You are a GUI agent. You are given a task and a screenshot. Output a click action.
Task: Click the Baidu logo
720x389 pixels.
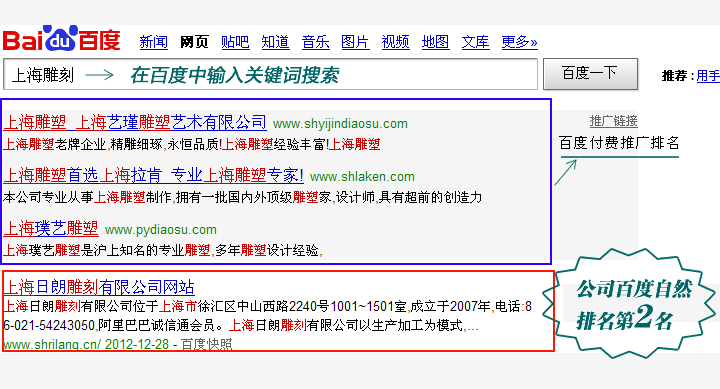[x=62, y=39]
